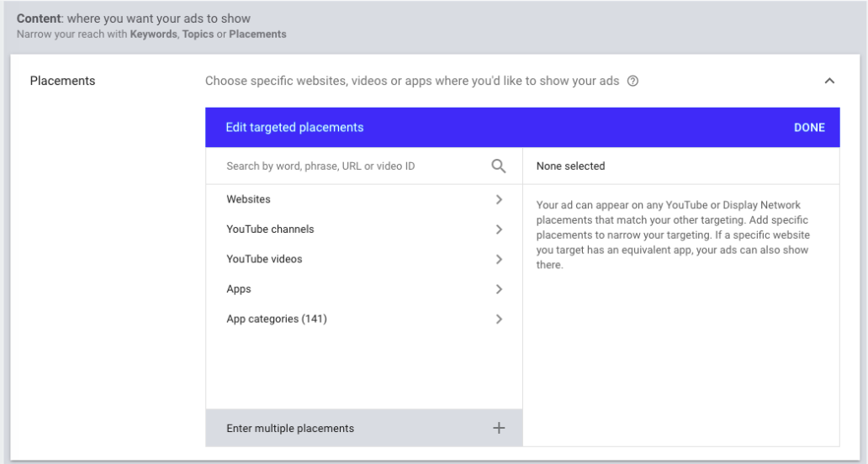Open the Websites category
The width and height of the screenshot is (868, 464).
(x=248, y=199)
